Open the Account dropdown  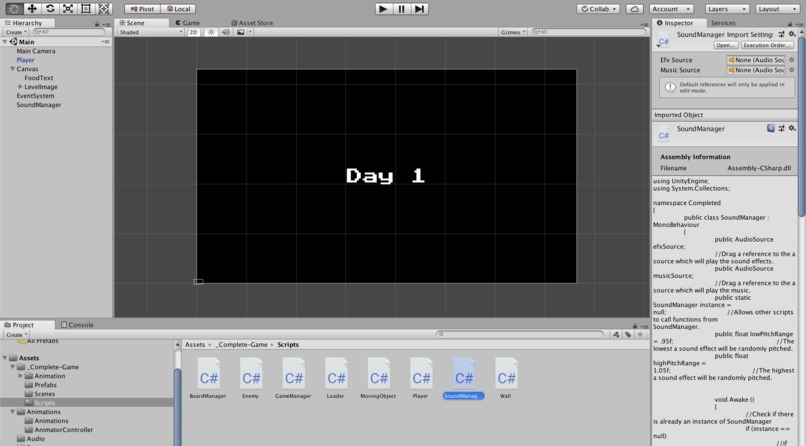671,9
